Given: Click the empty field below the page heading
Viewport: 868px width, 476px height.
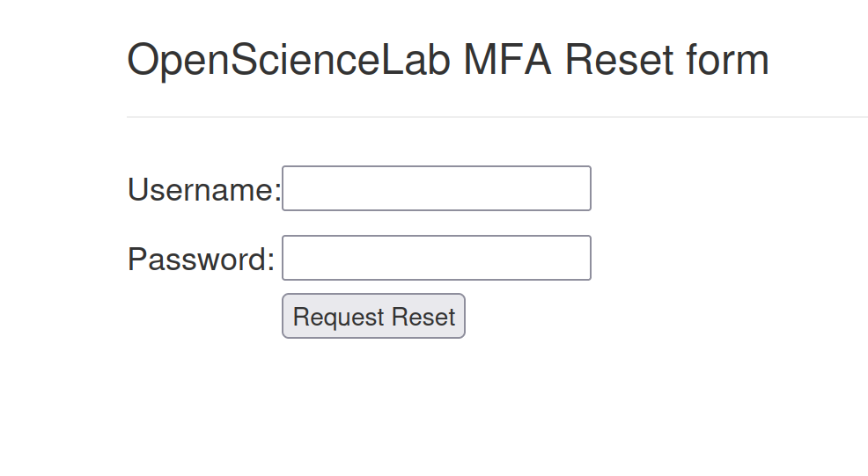Looking at the screenshot, I should click(x=436, y=188).
